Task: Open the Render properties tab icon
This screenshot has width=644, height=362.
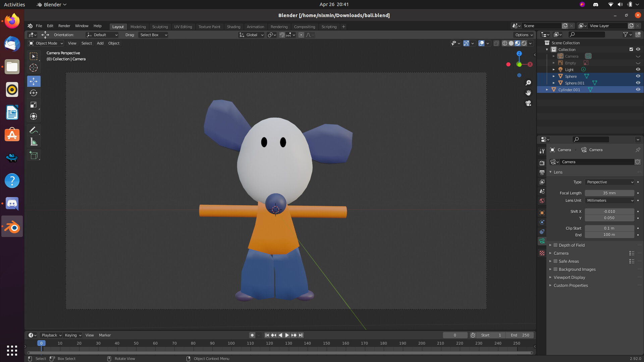Action: [542, 163]
